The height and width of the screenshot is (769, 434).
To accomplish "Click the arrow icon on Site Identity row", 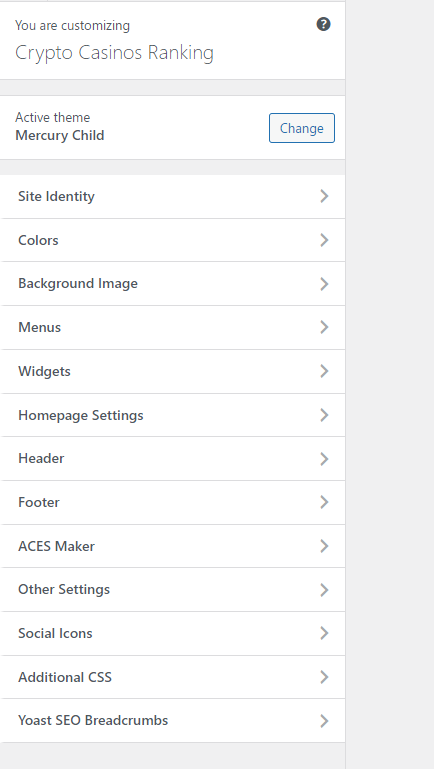I will click(324, 196).
